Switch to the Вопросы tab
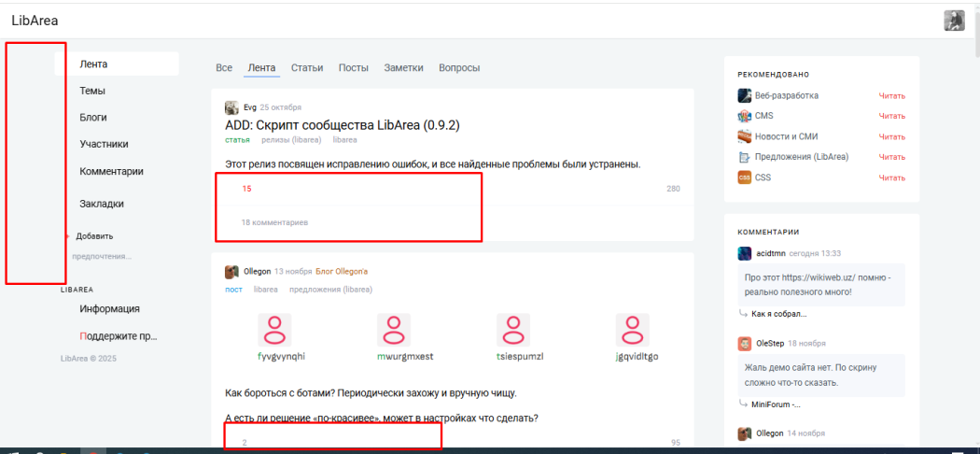Viewport: 980px width, 454px height. point(459,68)
